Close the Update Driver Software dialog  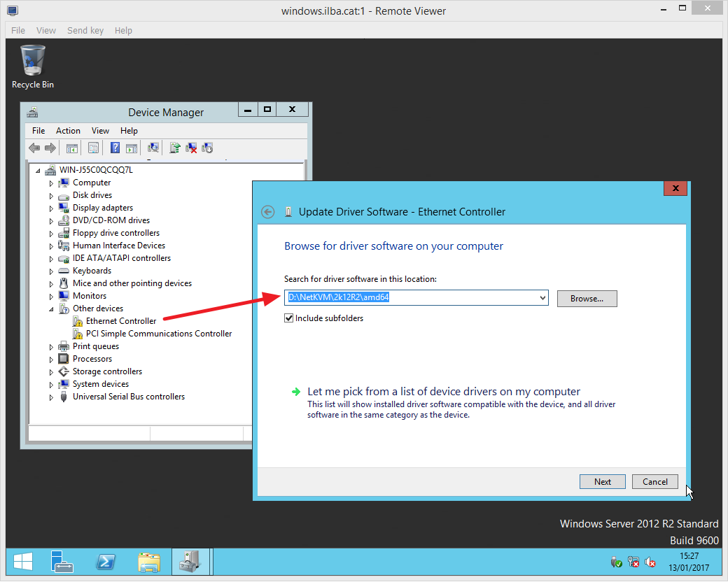(675, 188)
